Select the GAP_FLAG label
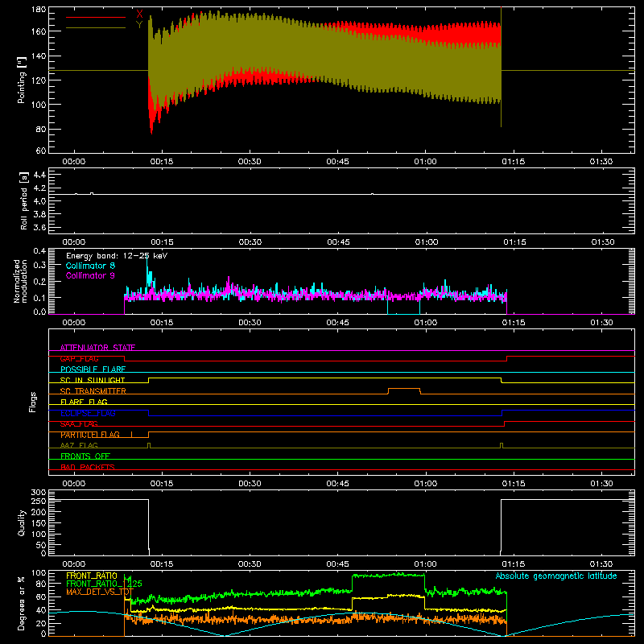The image size is (644, 644). [x=79, y=358]
